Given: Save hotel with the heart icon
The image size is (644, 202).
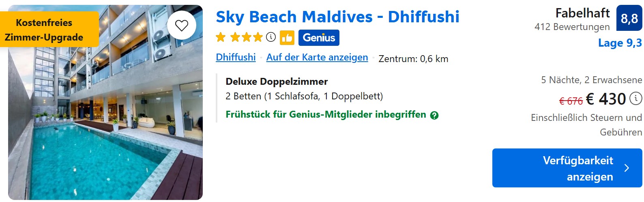Looking at the screenshot, I should tap(181, 26).
